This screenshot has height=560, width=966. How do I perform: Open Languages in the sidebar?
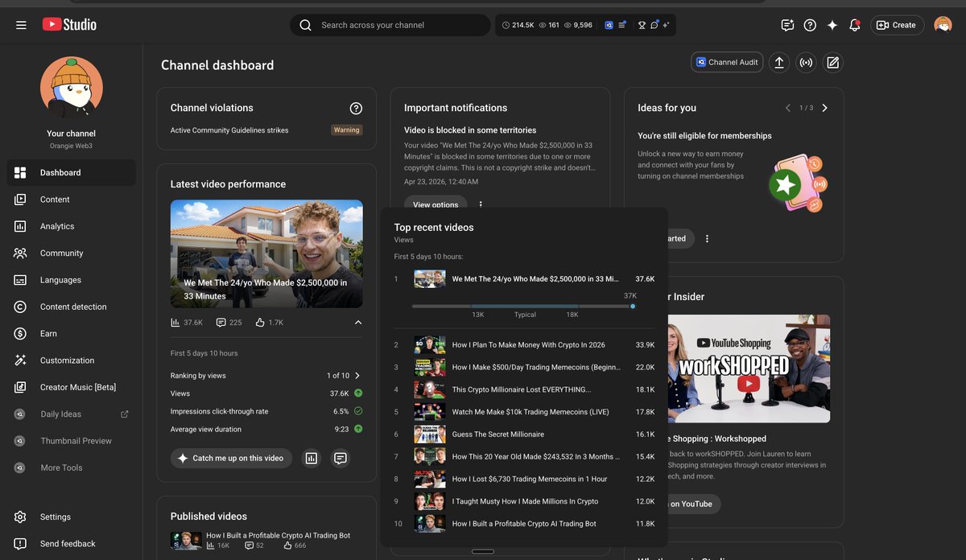tap(72, 280)
